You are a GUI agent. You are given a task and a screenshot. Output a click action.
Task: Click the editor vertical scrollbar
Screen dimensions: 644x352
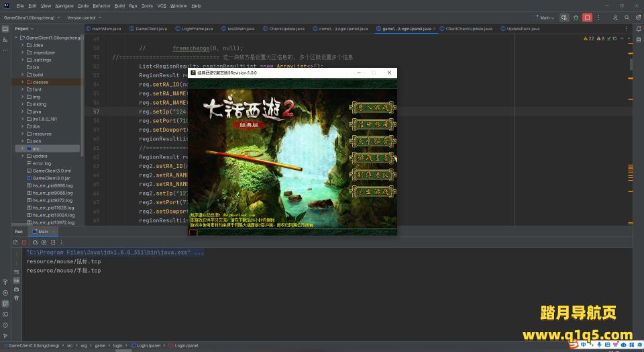coord(631,65)
